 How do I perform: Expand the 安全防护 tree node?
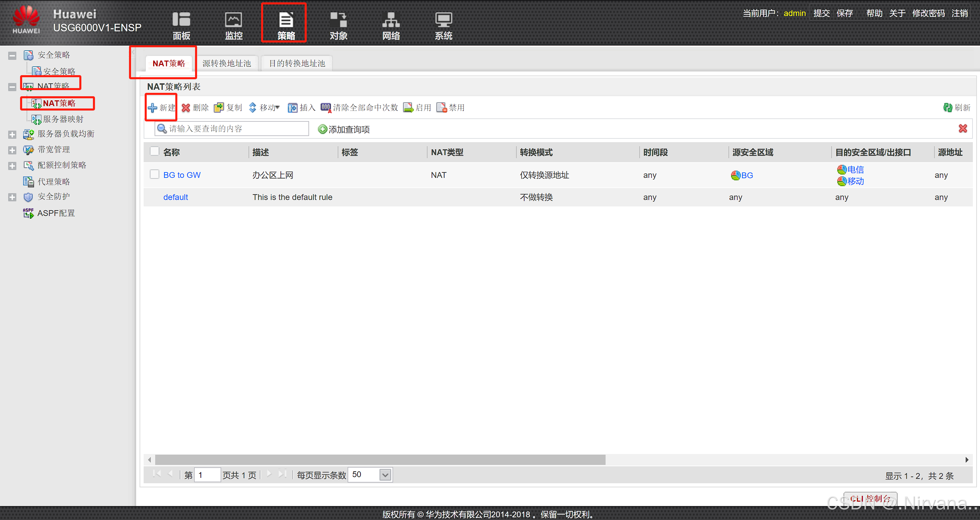click(12, 197)
